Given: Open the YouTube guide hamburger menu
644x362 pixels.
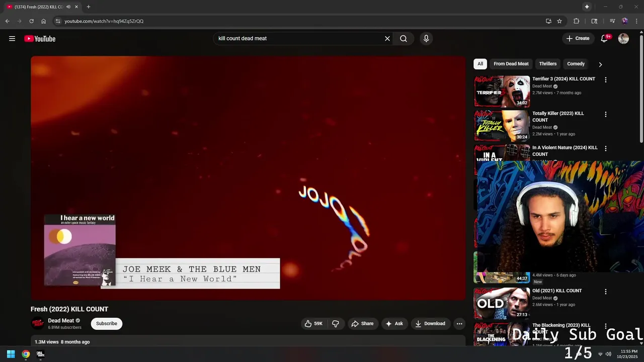Looking at the screenshot, I should click(12, 39).
